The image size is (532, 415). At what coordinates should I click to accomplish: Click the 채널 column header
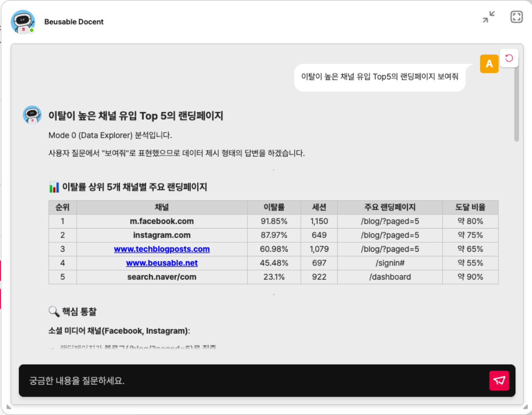tap(162, 207)
